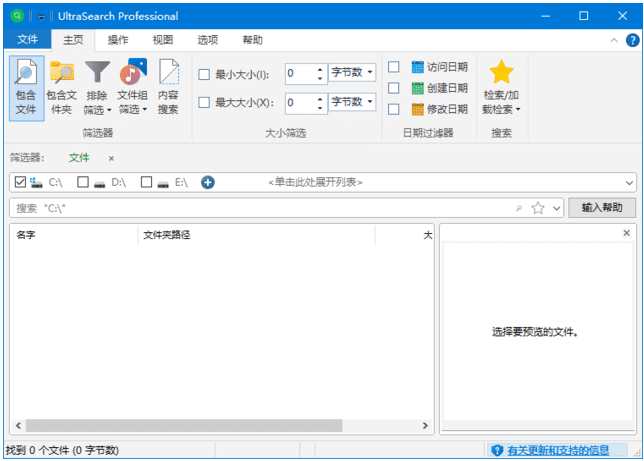The height and width of the screenshot is (461, 644).
Task: Click the left scroll arrow of results
Action: (x=18, y=426)
